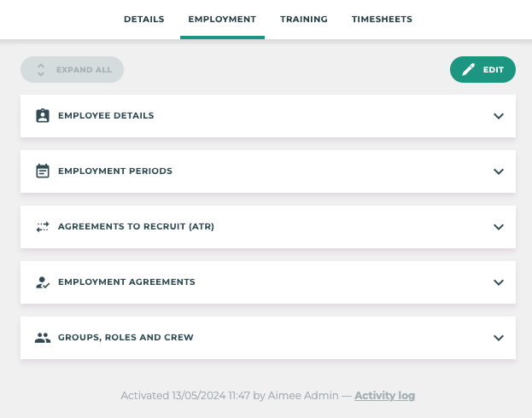Screen dimensions: 532x418
Task: Open the Activity log link
Action: click(x=384, y=396)
